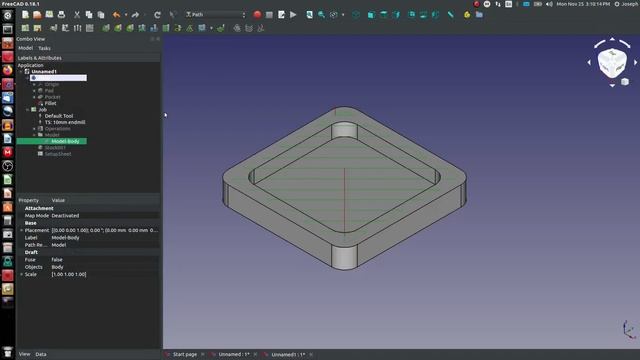Image resolution: width=640 pixels, height=360 pixels.
Task: Click the Label Model-Body value
Action: tap(65, 238)
